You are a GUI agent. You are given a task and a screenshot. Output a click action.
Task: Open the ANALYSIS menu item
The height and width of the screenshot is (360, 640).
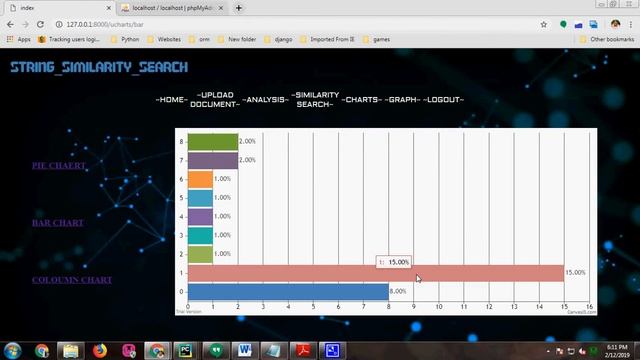pos(266,100)
